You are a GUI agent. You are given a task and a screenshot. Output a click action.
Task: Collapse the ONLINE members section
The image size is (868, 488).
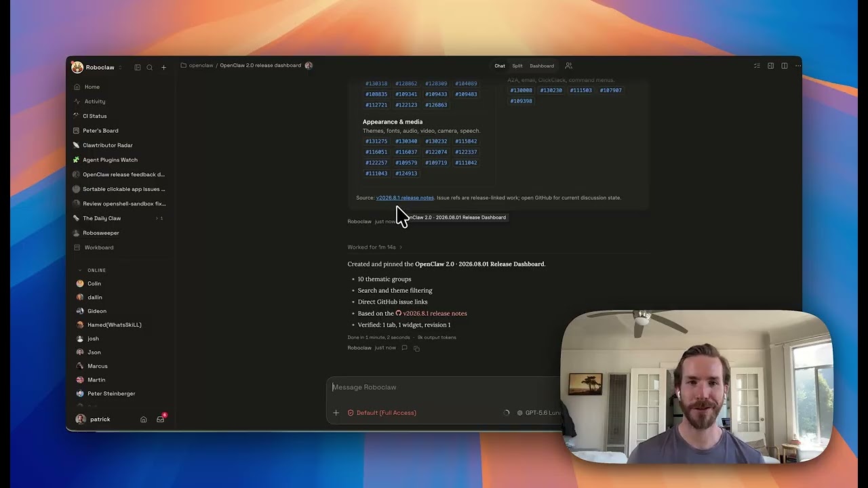tap(92, 270)
